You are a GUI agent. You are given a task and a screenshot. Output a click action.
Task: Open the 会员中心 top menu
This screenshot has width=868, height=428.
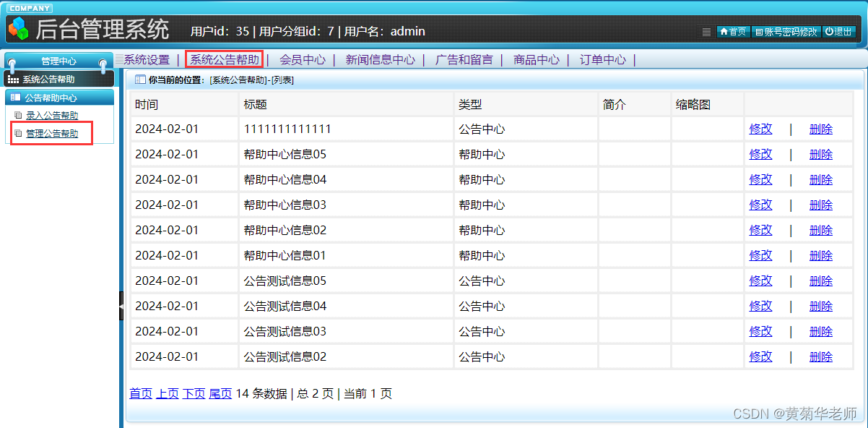click(303, 60)
